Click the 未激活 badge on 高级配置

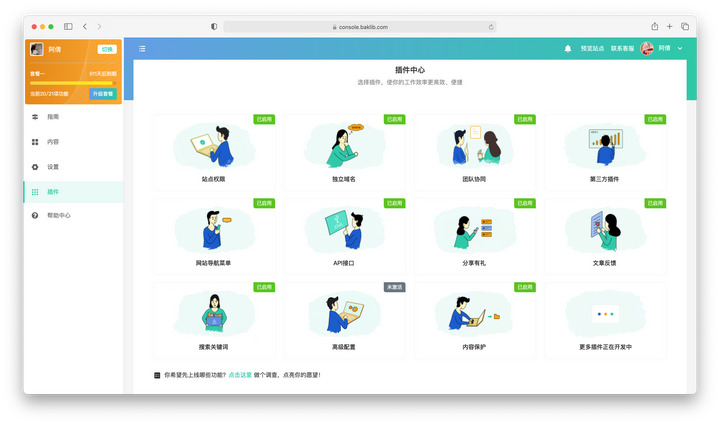pos(394,287)
